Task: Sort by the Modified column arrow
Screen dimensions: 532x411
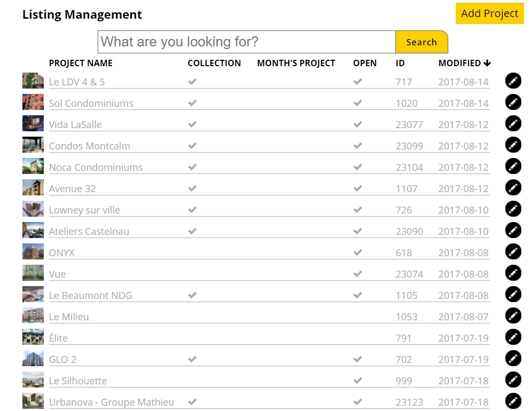Action: click(487, 63)
